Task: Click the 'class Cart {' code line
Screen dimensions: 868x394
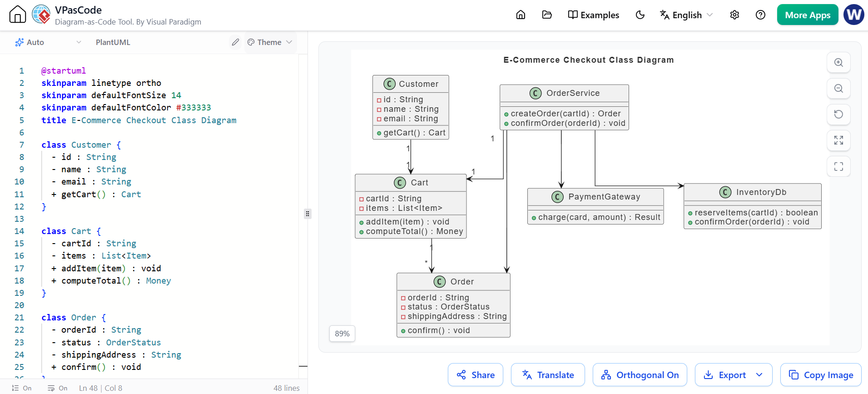Action: tap(71, 231)
